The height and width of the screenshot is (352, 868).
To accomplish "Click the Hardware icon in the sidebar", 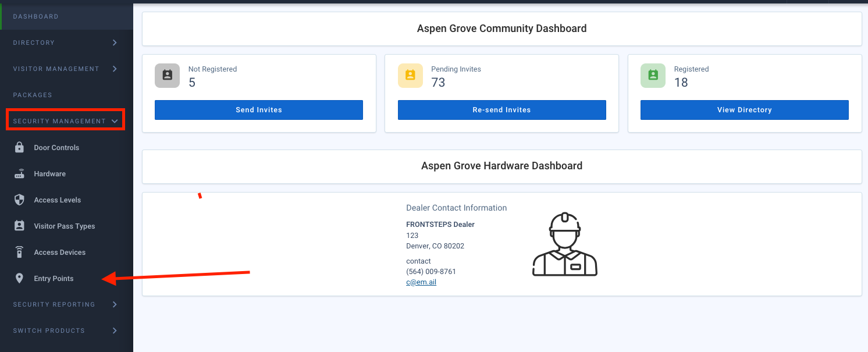I will (19, 173).
